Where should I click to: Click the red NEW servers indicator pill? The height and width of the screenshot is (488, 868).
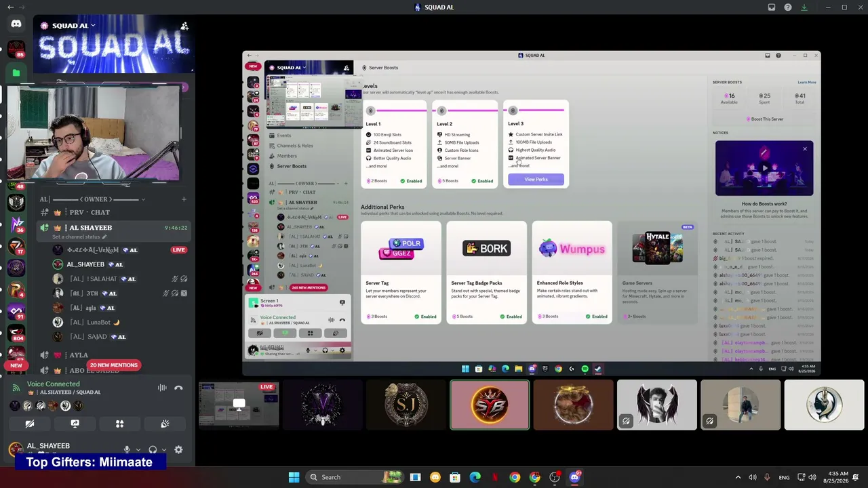pos(16,365)
